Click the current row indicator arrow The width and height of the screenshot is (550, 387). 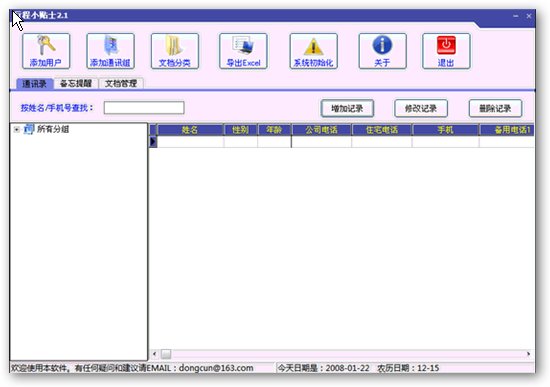click(153, 141)
